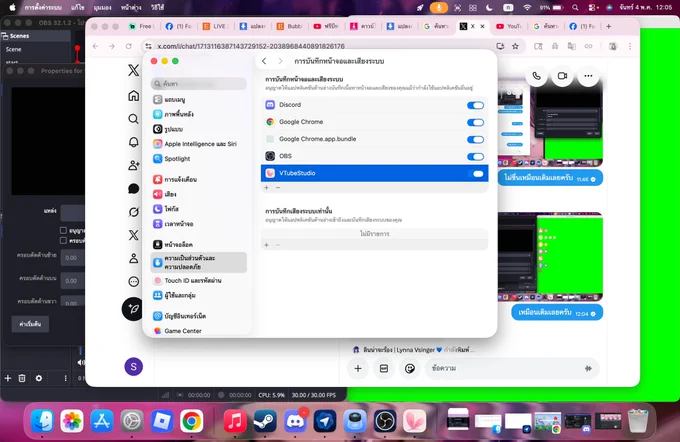Open X More circle icon in sidebar
The image size is (680, 442).
(134, 282)
